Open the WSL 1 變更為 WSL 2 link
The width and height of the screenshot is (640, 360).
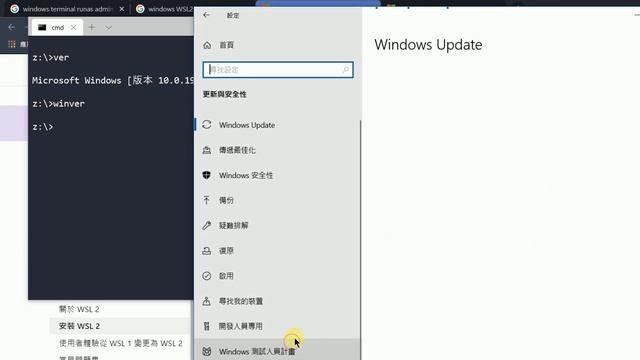pyautogui.click(x=121, y=343)
